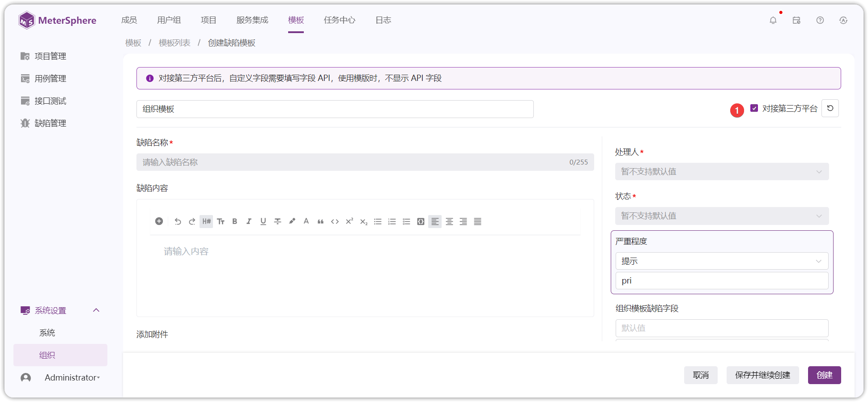
Task: Open the 严重程度 dropdown showing 提示
Action: point(722,261)
